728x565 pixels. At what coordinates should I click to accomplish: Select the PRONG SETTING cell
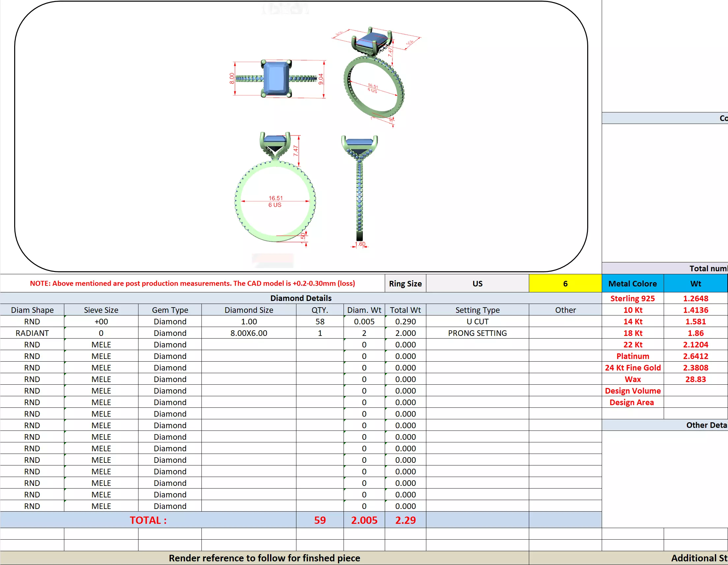[477, 333]
